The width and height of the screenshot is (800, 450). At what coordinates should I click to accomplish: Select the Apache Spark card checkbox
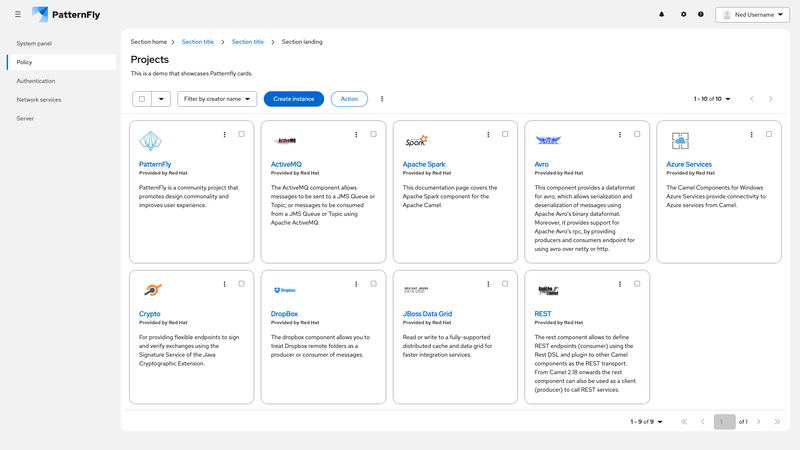coord(505,134)
